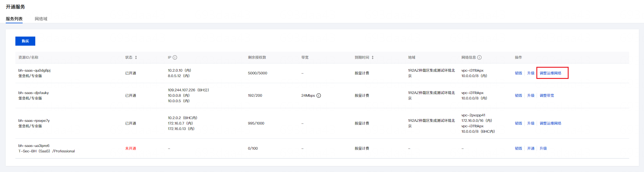Image resolution: width=644 pixels, height=172 pixels.
Task: Click 销毁 for bh-saas-qu0dg8pj
Action: pyautogui.click(x=518, y=73)
